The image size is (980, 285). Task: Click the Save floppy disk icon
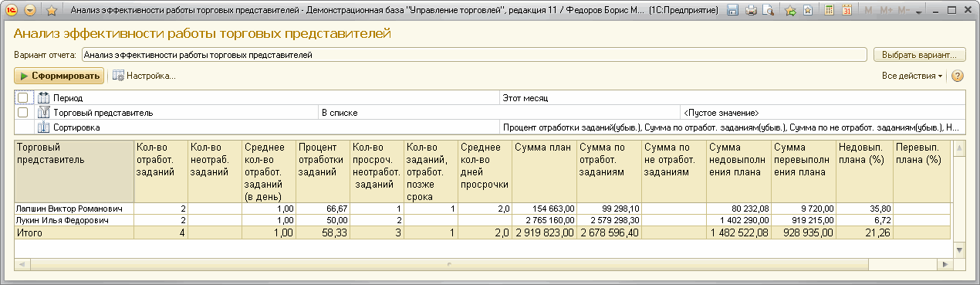point(732,11)
